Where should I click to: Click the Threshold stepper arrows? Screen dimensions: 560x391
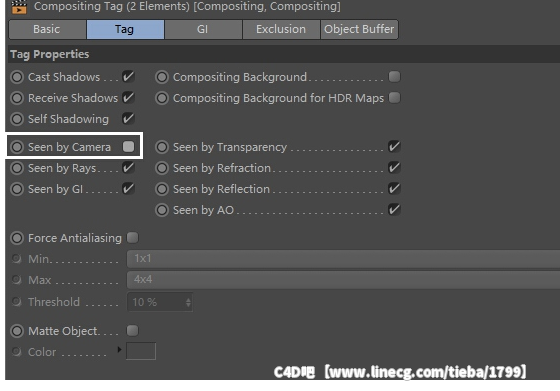pos(189,302)
